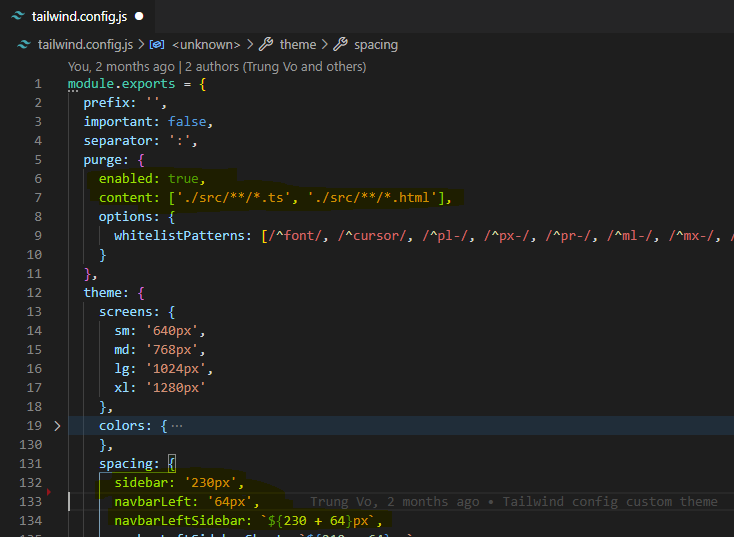The image size is (734, 537).
Task: Open the theme breadcrumb segment
Action: coord(298,44)
